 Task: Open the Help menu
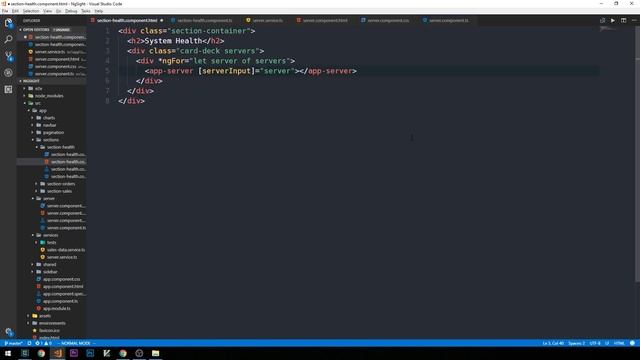tap(99, 11)
